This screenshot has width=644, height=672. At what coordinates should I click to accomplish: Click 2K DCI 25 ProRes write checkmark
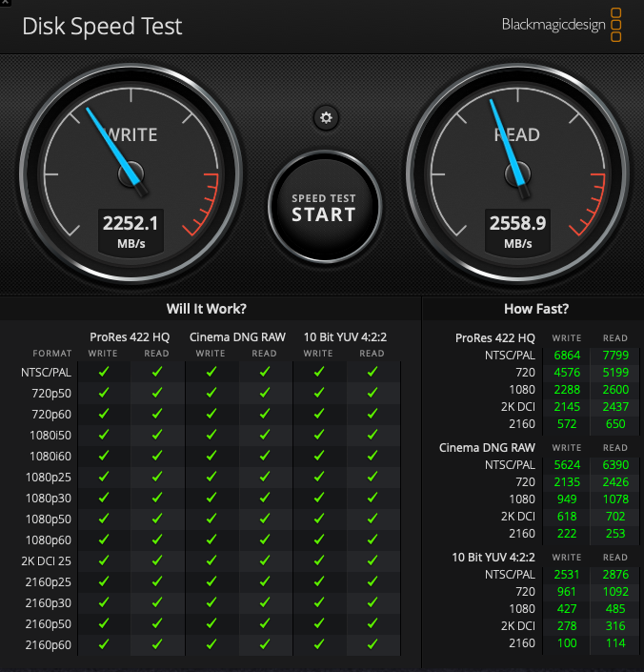[x=104, y=560]
